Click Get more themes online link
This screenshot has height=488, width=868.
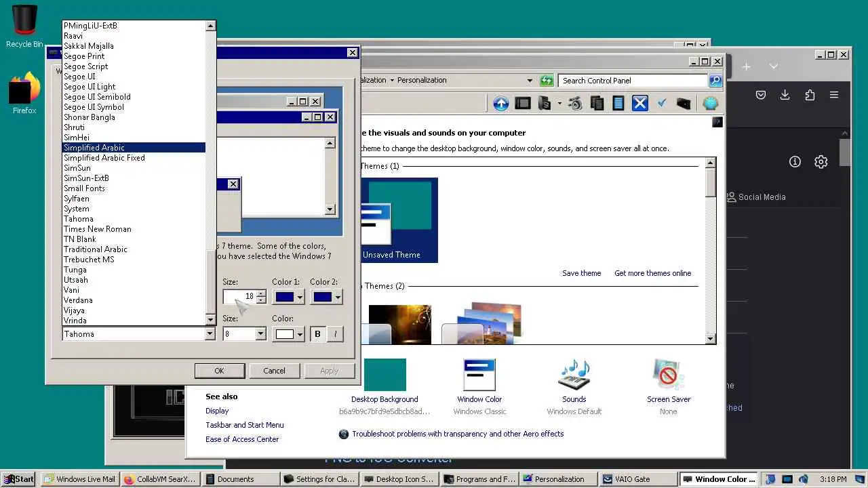click(652, 273)
